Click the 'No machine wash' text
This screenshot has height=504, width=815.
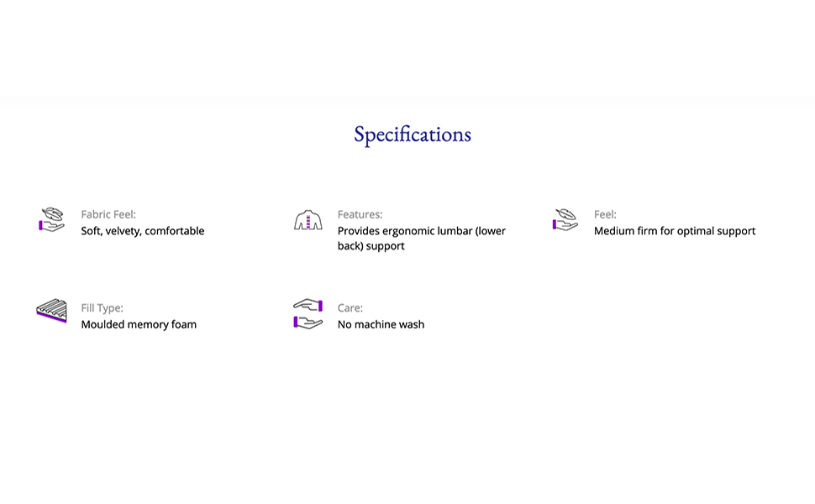[381, 324]
